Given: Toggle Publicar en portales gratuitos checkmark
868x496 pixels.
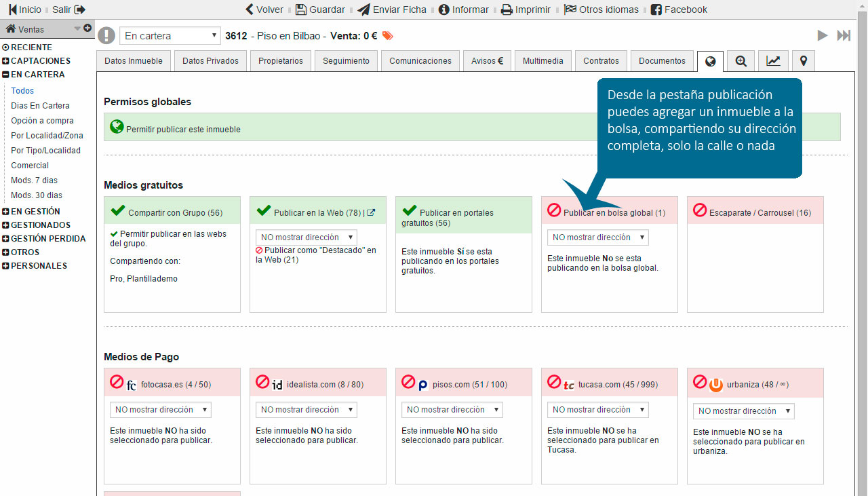Looking at the screenshot, I should coord(410,211).
